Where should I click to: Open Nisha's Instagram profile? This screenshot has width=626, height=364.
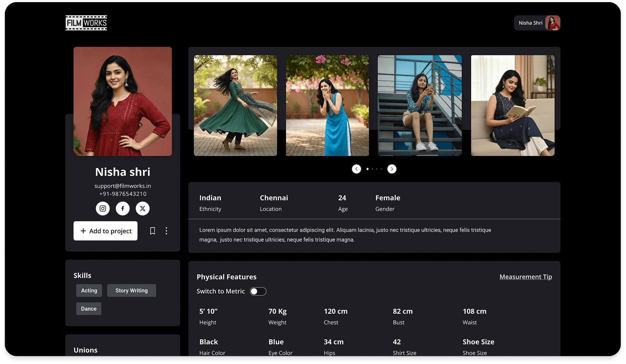tap(103, 209)
